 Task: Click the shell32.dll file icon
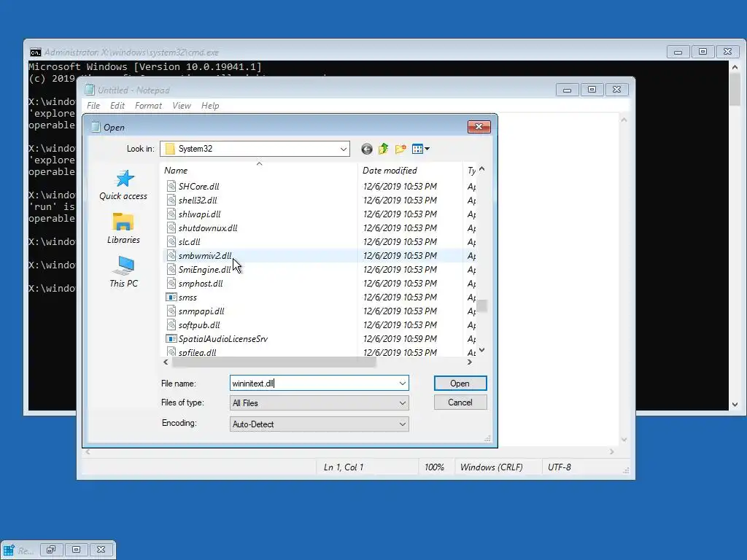click(x=171, y=200)
